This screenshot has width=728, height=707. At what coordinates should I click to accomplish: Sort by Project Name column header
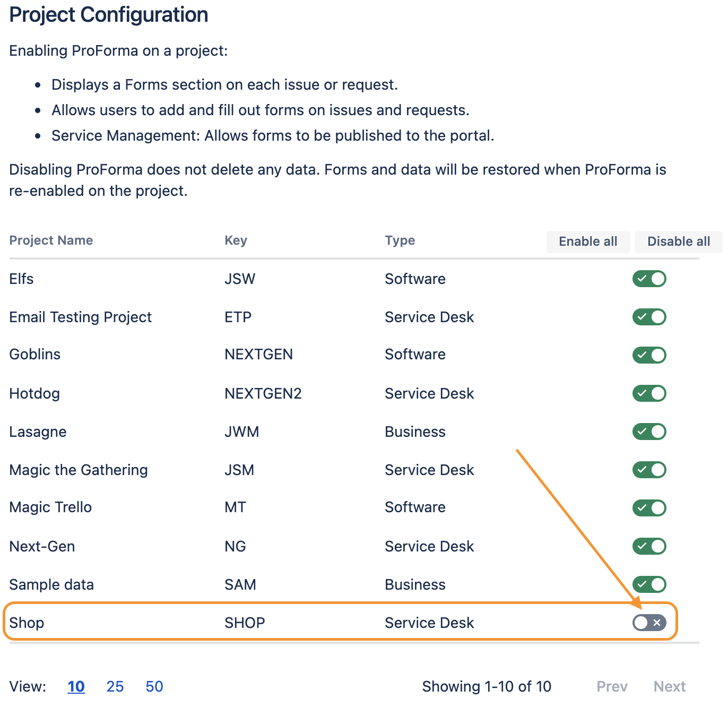click(51, 240)
